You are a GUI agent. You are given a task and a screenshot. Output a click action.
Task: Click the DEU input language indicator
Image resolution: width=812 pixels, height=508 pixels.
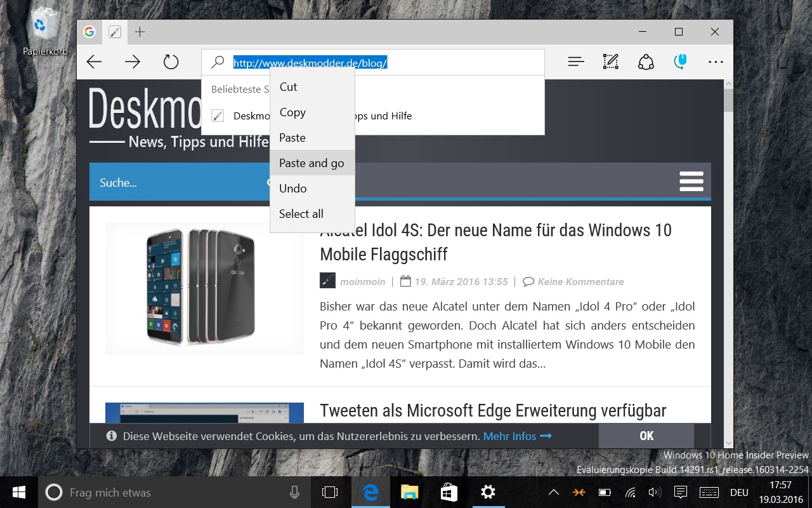[x=739, y=492]
